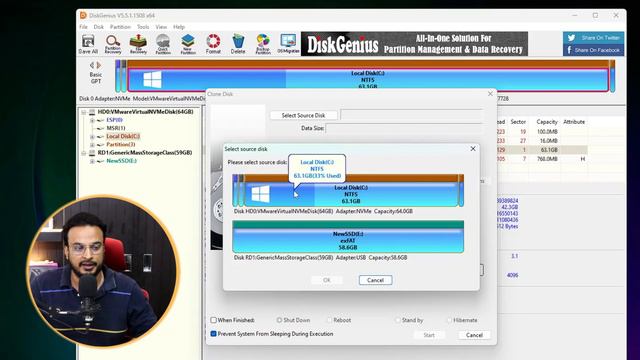This screenshot has width=640, height=360.
Task: Click Share On Facebook button
Action: coord(593,50)
